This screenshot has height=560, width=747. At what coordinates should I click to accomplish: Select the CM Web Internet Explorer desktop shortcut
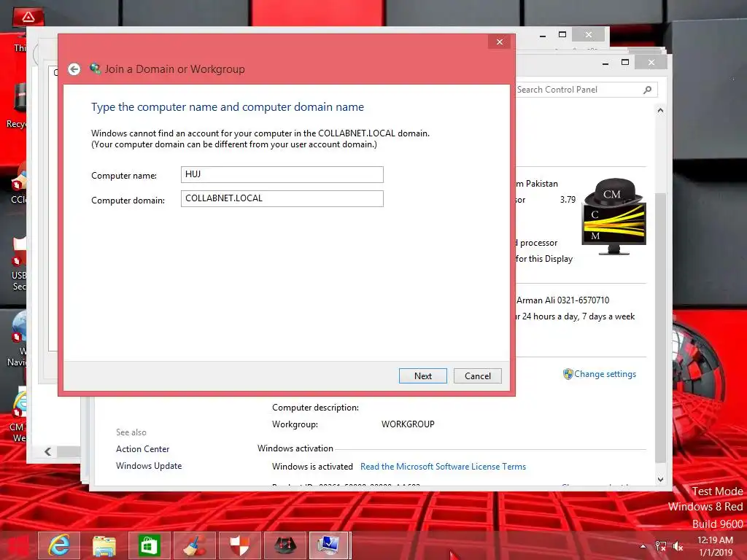click(19, 415)
